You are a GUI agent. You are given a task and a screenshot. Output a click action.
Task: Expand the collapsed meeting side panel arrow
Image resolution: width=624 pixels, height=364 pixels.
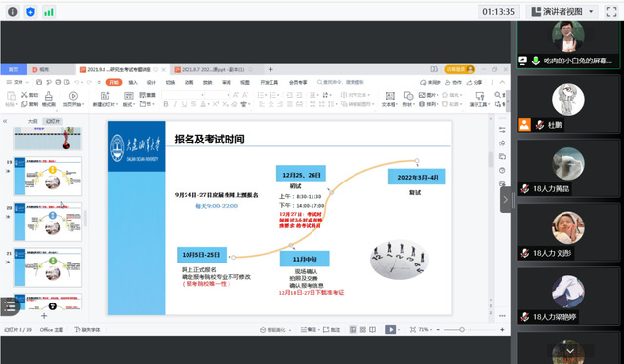click(506, 200)
